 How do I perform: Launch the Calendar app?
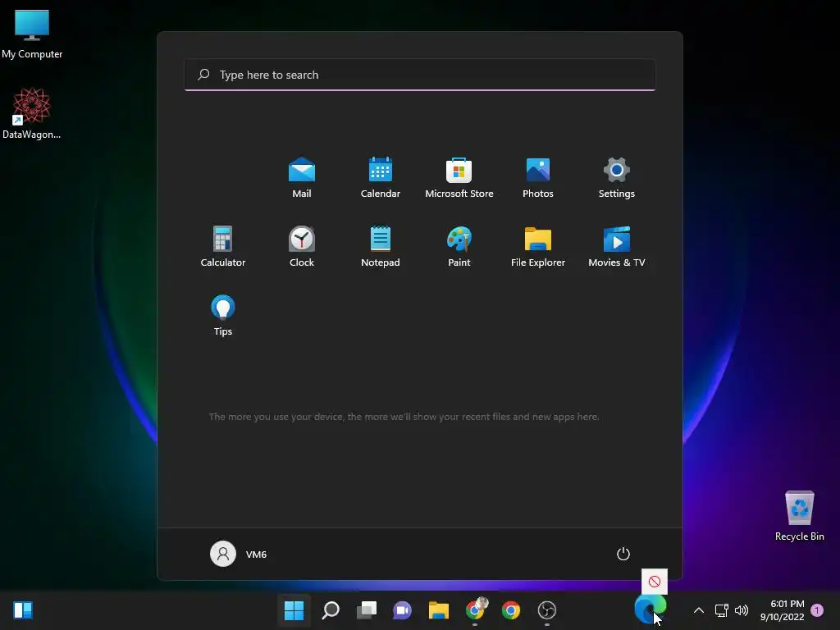point(381,178)
